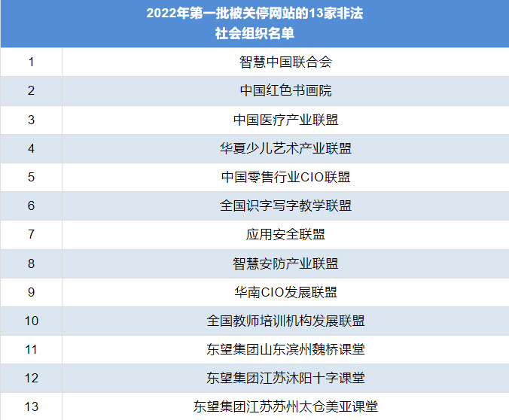Select the cell '智慧安防产业联盟'
The height and width of the screenshot is (420, 509).
[285, 263]
